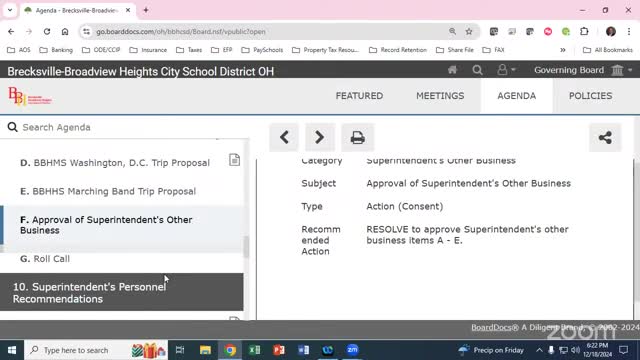Click the BBH district logo
Viewport: 640px width, 360px height.
pos(30,96)
